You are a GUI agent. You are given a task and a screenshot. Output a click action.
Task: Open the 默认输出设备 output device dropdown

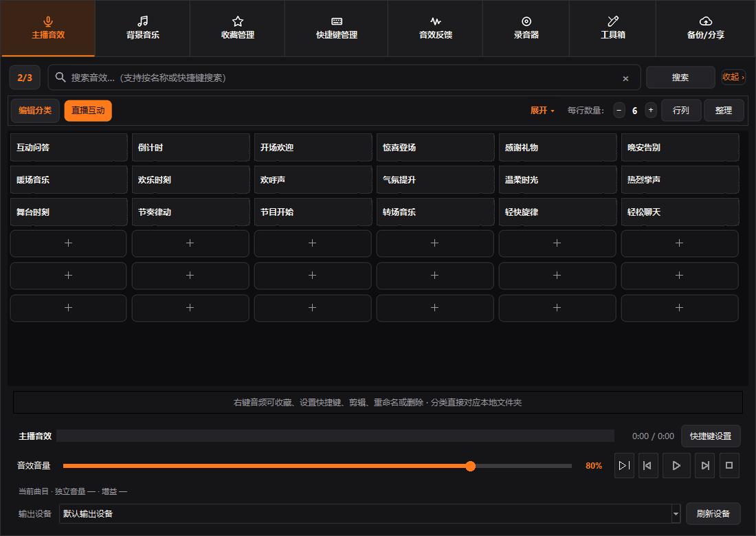coord(370,514)
